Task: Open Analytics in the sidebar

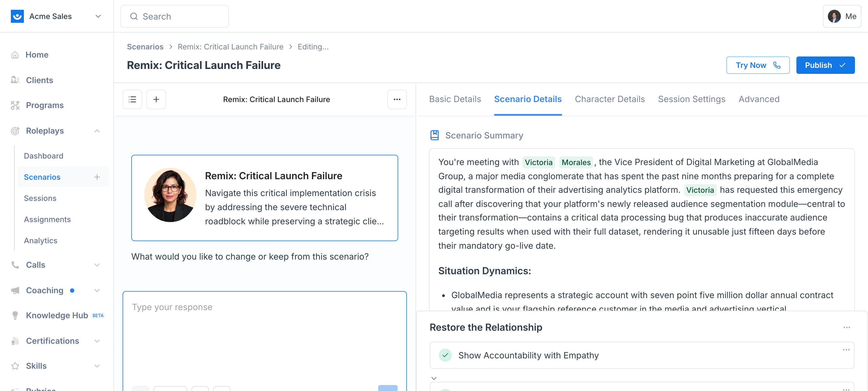Action: (41, 241)
